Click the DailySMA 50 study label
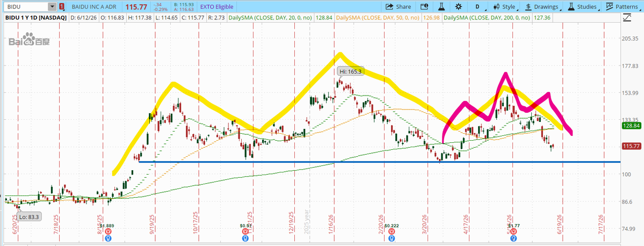The width and height of the screenshot is (644, 246). pos(379,18)
